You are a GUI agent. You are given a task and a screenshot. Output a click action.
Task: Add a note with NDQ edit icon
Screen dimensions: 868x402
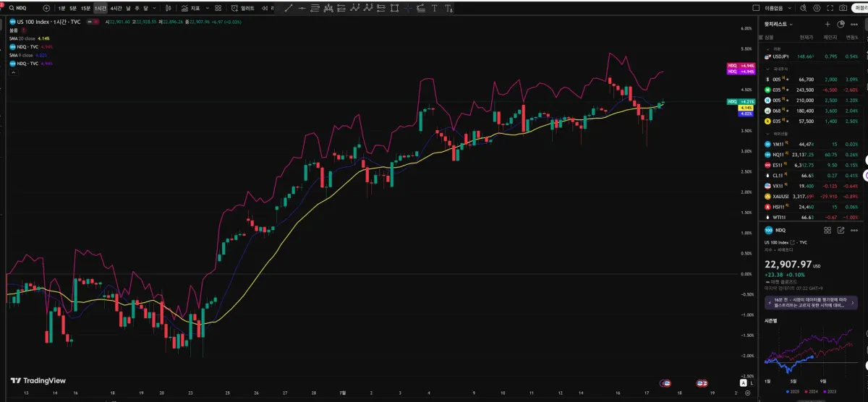[841, 230]
